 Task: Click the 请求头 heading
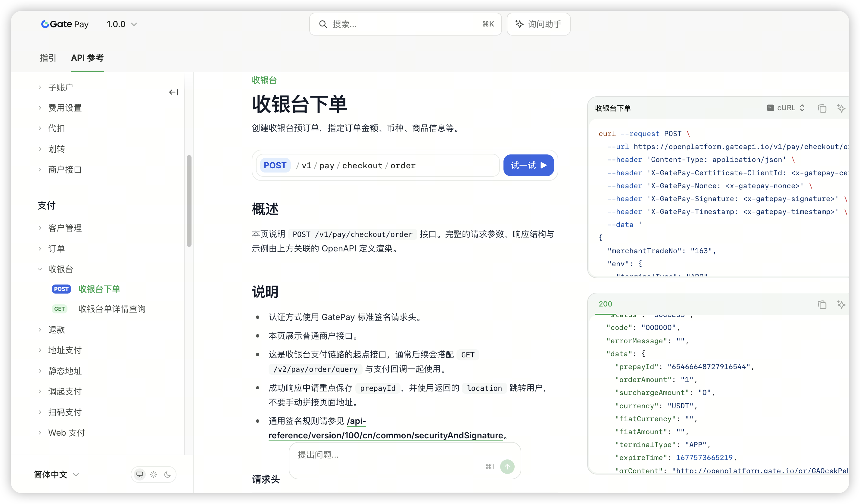coord(266,479)
